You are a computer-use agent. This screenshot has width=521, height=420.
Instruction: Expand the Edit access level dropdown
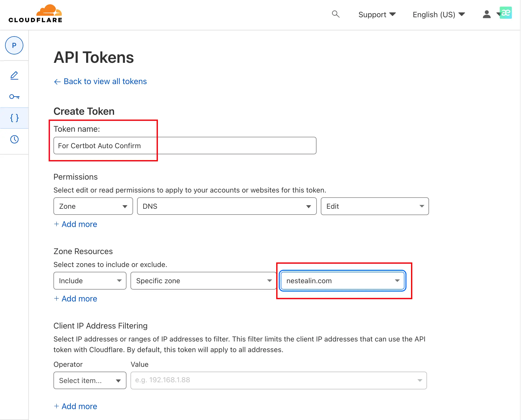(x=375, y=206)
